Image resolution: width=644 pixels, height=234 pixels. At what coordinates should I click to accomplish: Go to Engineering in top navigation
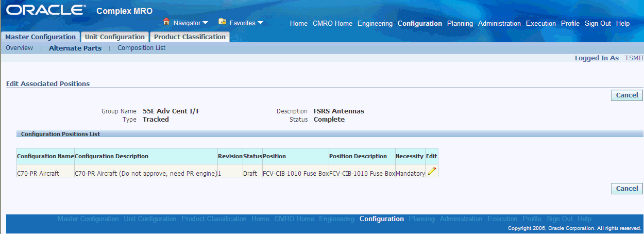click(x=375, y=24)
